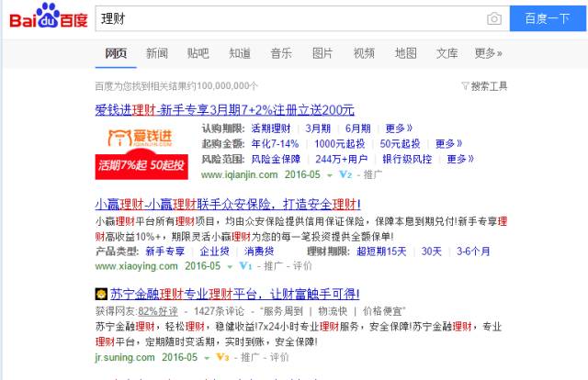The width and height of the screenshot is (588, 380).
Task: Click the Baidu logo
Action: (x=49, y=17)
